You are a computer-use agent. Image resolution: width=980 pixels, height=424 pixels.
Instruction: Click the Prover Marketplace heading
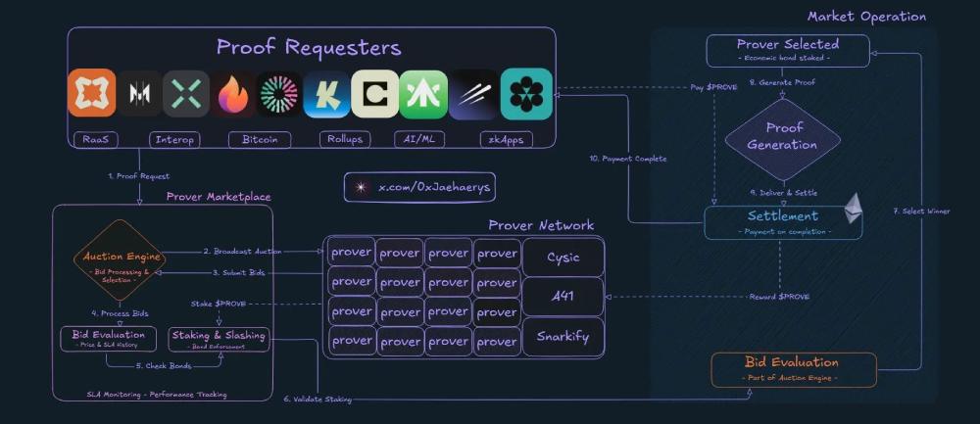[219, 197]
